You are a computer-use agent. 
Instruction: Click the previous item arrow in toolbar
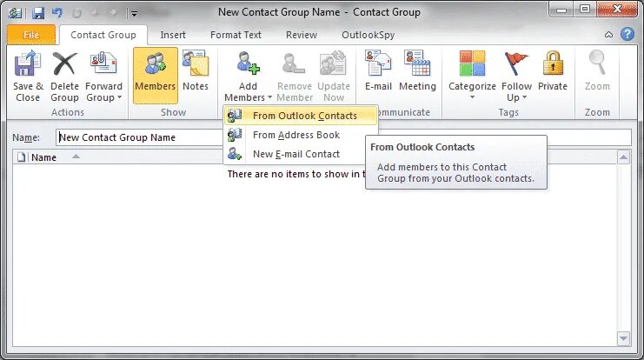(x=96, y=13)
